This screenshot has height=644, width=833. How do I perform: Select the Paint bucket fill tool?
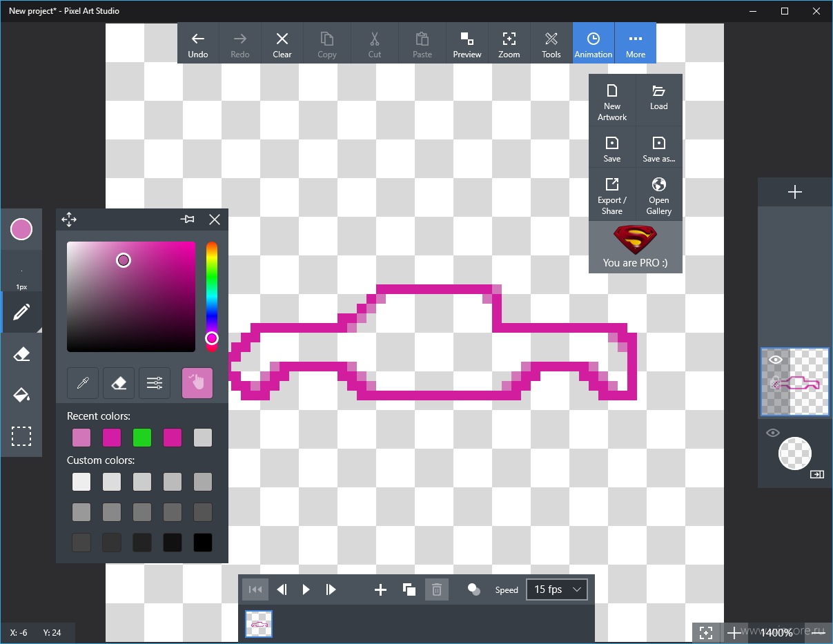21,396
